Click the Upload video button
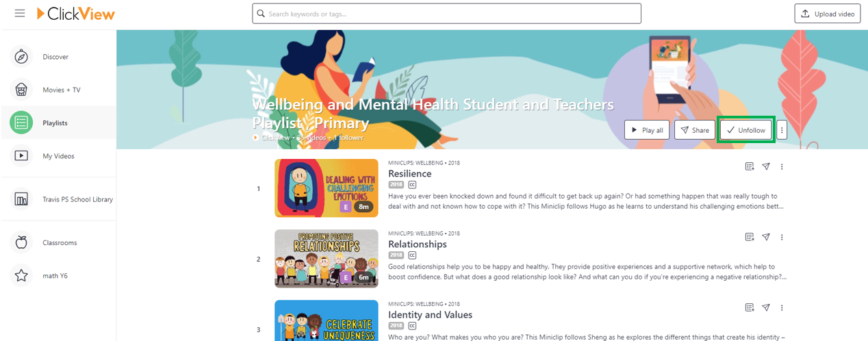 pos(828,14)
